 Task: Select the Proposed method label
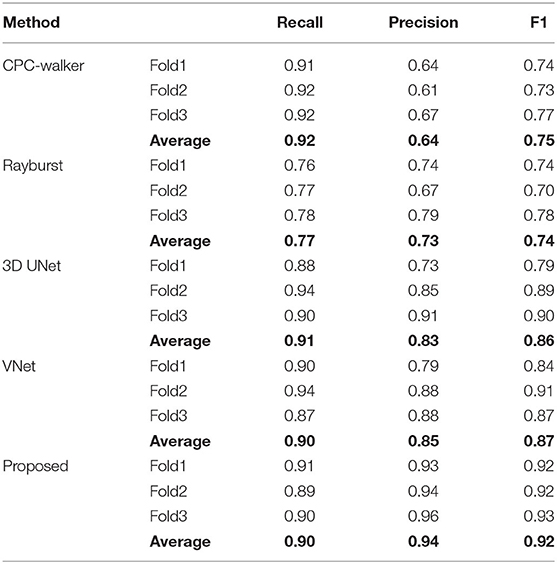(35, 467)
